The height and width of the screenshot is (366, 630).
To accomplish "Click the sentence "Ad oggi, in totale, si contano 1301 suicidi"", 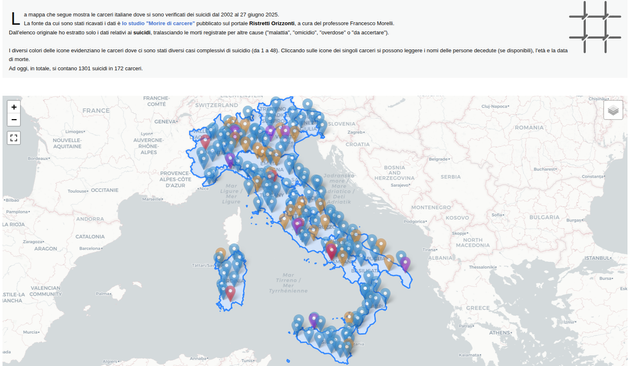I will (x=76, y=69).
